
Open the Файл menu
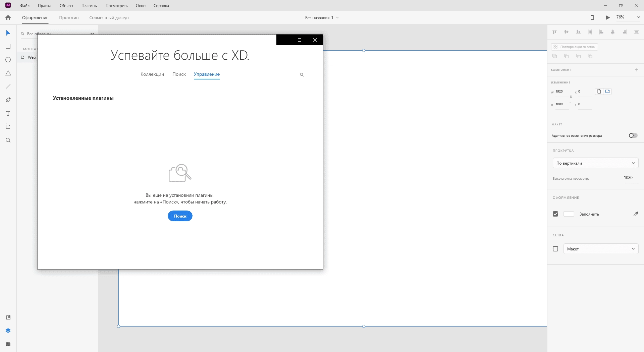click(25, 6)
